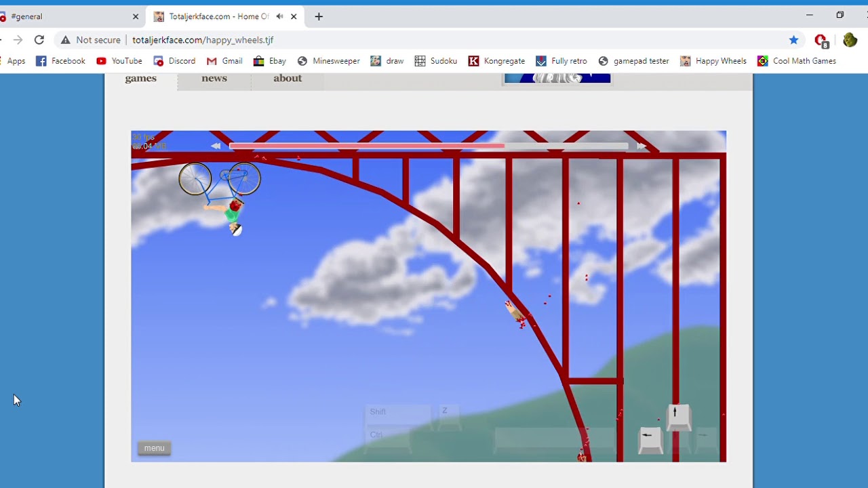Screen dimensions: 868x488
Task: Close the Totaljerkface.com tab
Action: (x=294, y=16)
